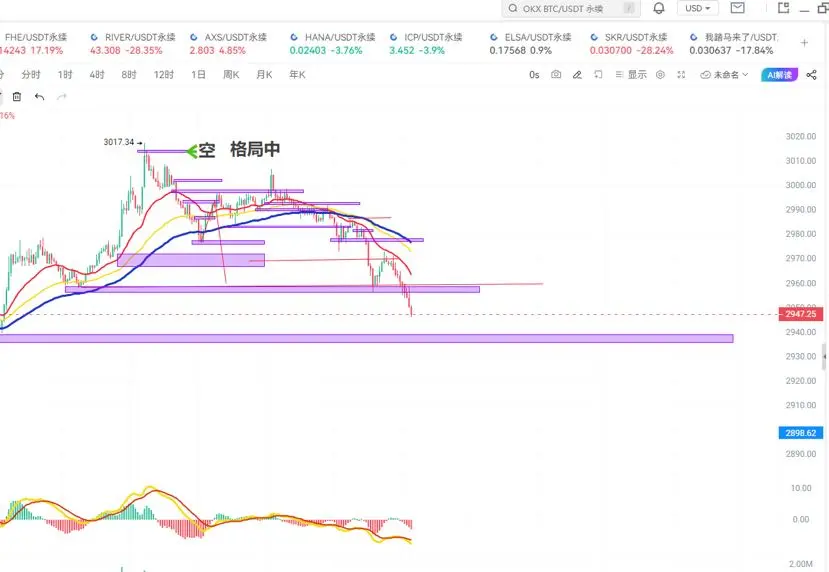The width and height of the screenshot is (829, 572).
Task: Select the 1日 timeframe
Action: coord(198,75)
